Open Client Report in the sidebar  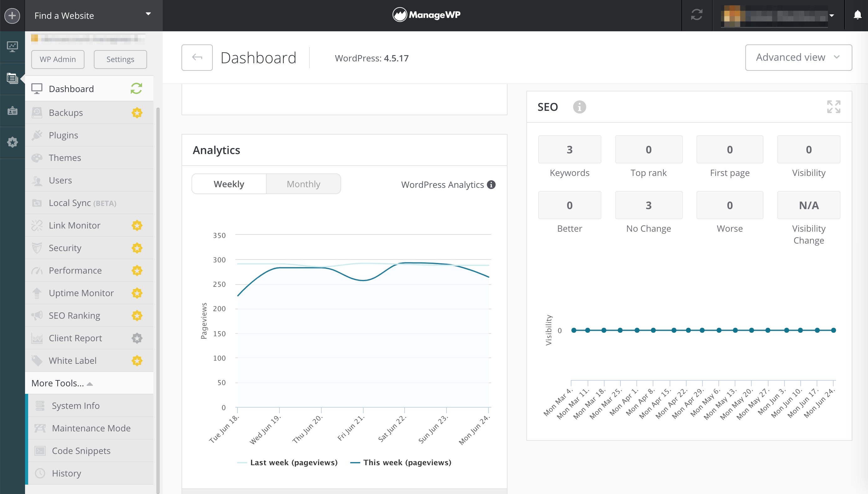89,338
